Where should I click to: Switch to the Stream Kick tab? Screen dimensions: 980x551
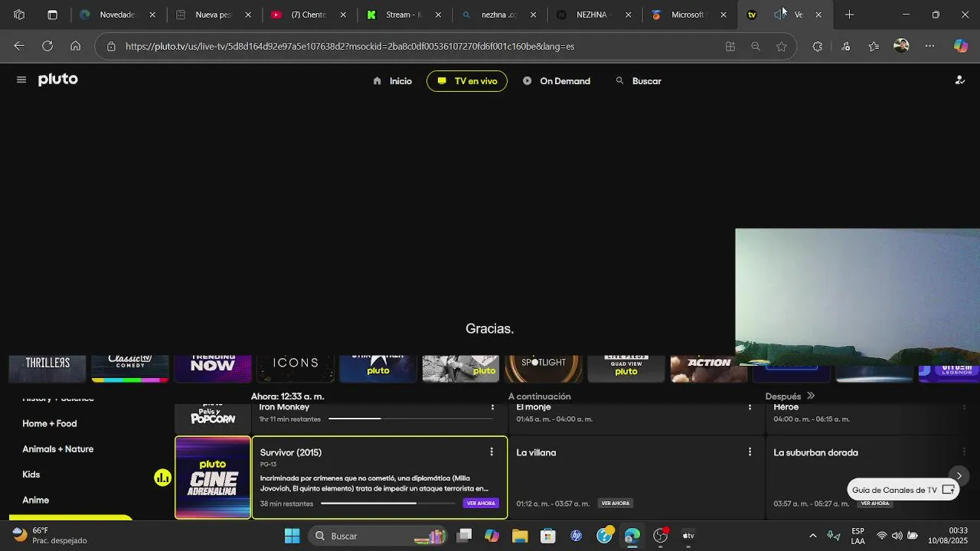tap(403, 15)
